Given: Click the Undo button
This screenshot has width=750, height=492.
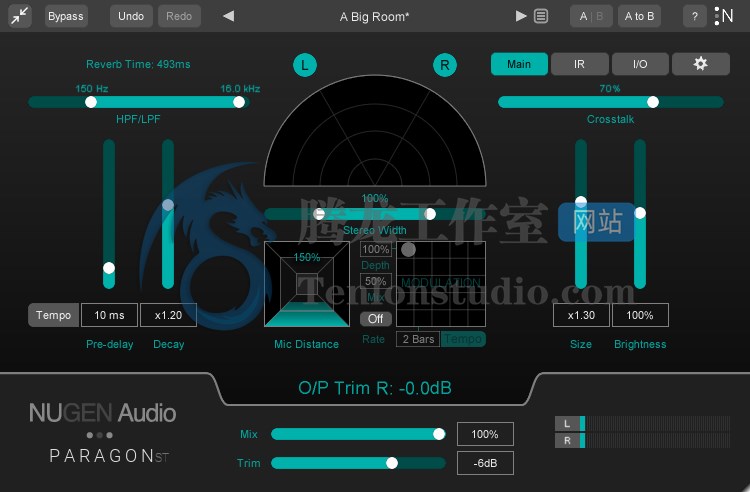Looking at the screenshot, I should click(x=131, y=16).
